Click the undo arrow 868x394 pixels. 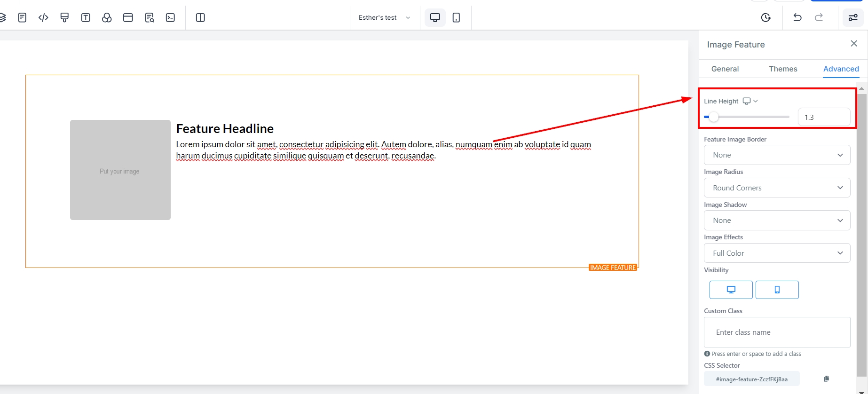tap(797, 18)
